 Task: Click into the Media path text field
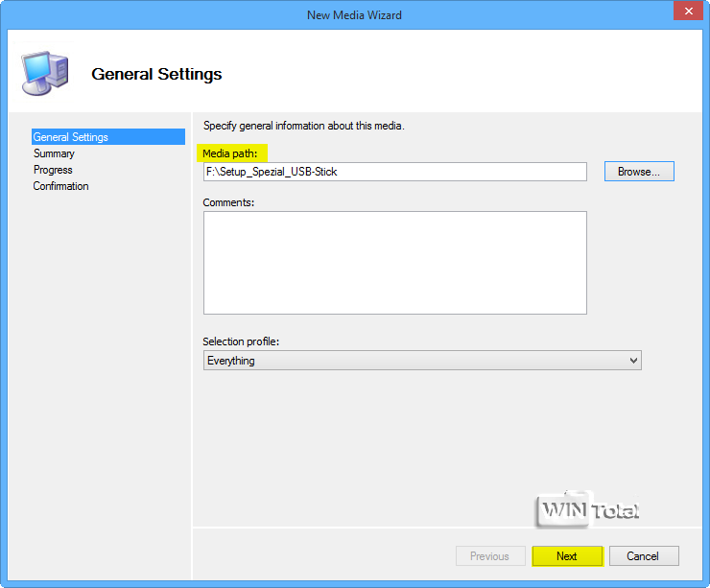tap(394, 172)
